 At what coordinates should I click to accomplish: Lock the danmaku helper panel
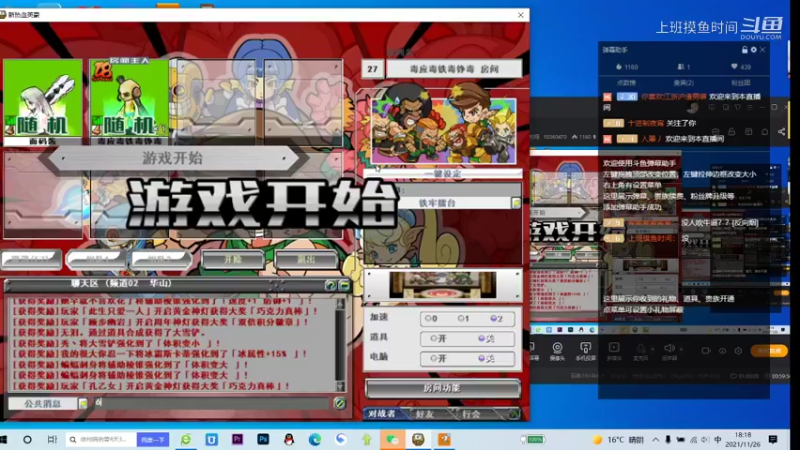(744, 49)
